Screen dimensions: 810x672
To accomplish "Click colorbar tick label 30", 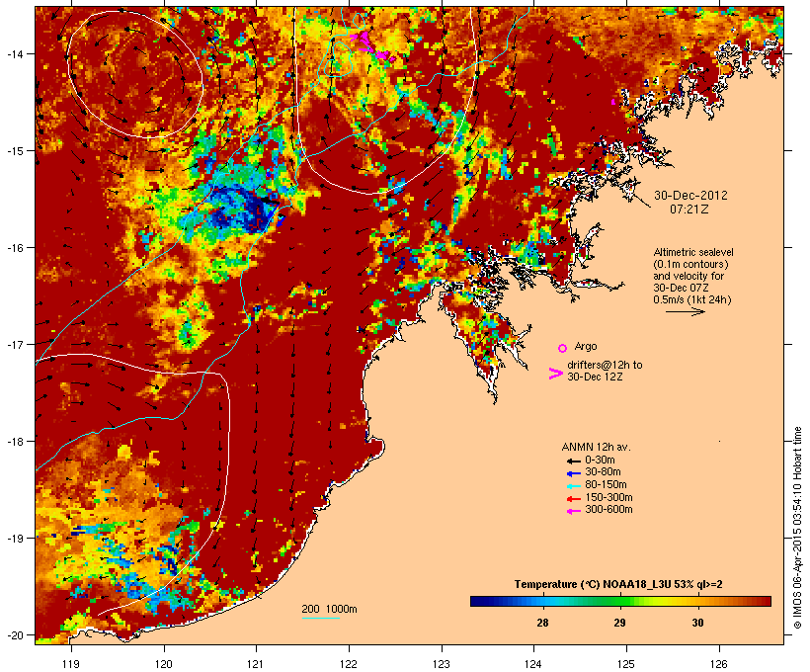I will pyautogui.click(x=697, y=623).
